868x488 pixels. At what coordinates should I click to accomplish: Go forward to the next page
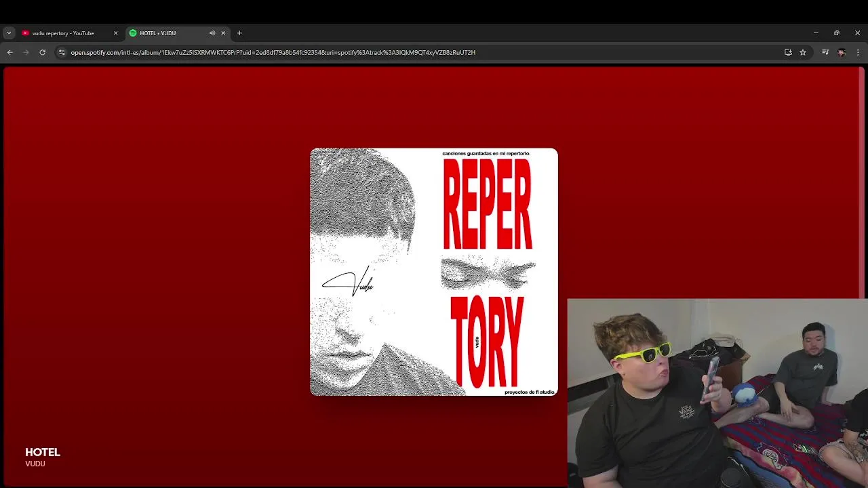26,52
